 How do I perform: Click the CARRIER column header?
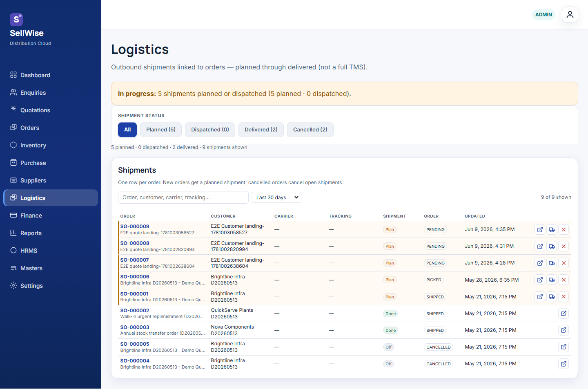[x=284, y=216]
